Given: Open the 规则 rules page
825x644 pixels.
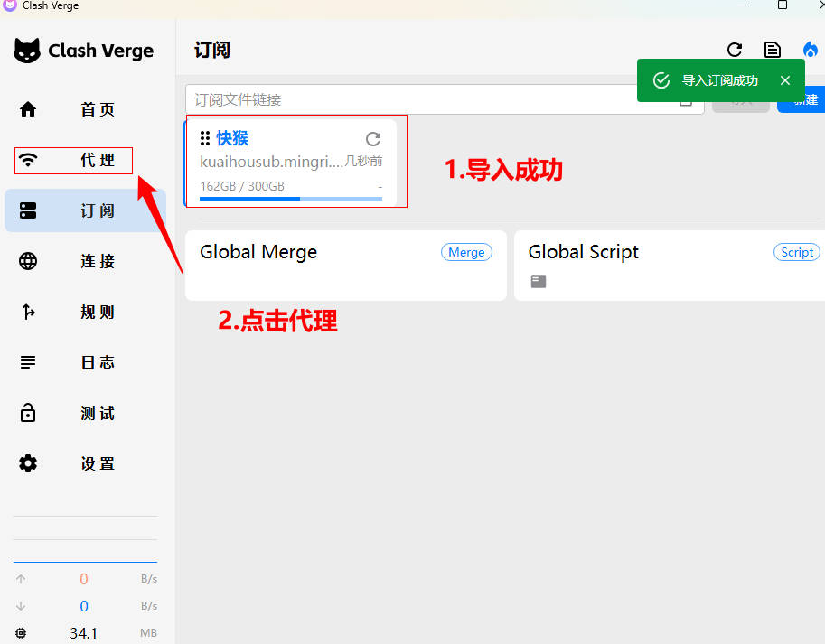Looking at the screenshot, I should point(85,312).
